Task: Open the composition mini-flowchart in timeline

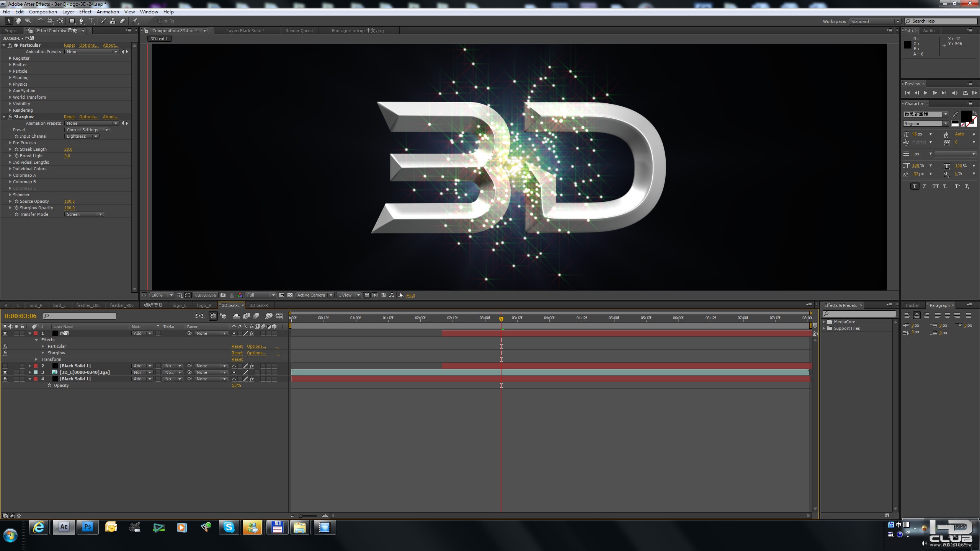Action: click(x=199, y=316)
